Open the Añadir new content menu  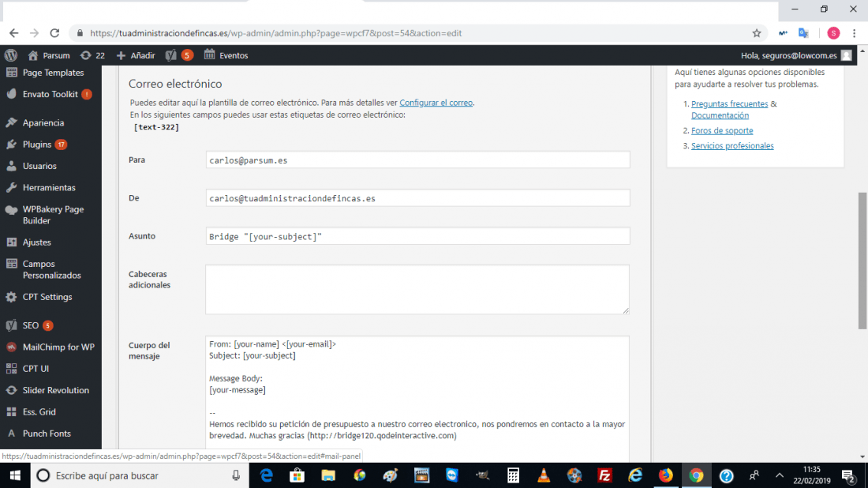tap(136, 54)
